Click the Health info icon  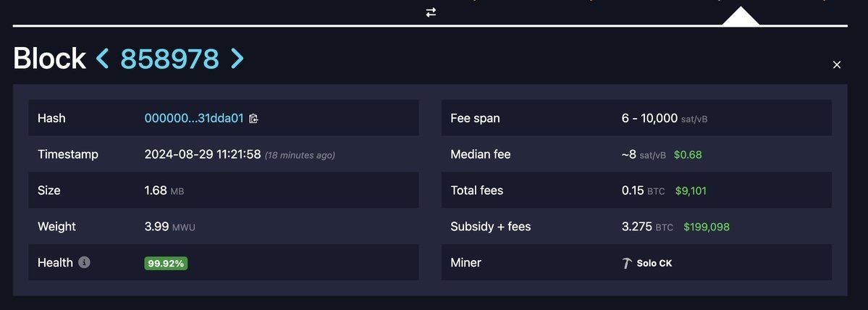coord(84,262)
